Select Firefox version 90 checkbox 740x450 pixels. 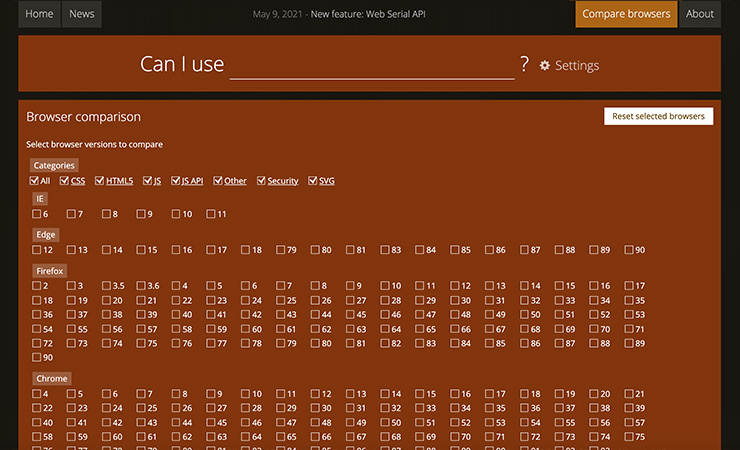tap(36, 357)
